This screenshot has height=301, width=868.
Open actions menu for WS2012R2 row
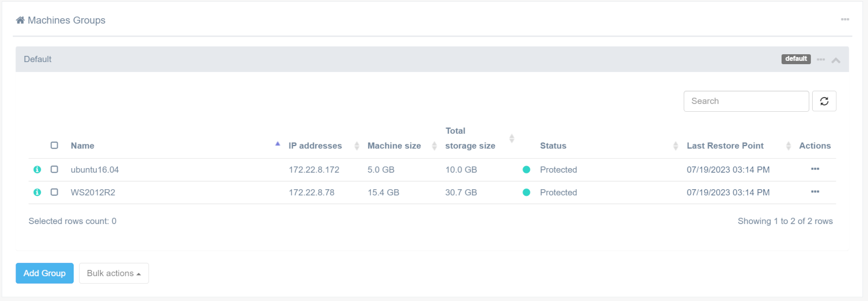click(x=815, y=192)
